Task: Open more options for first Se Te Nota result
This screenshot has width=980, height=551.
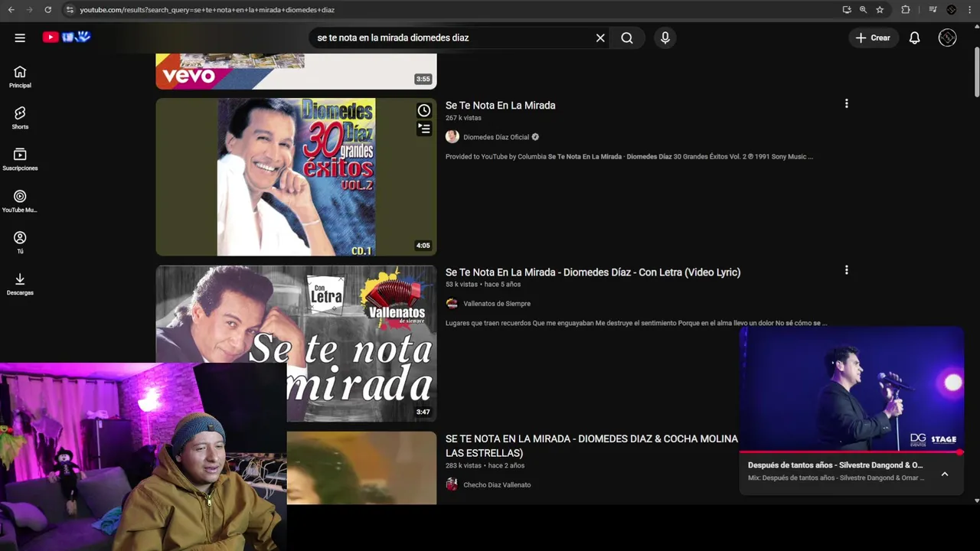Action: point(846,103)
